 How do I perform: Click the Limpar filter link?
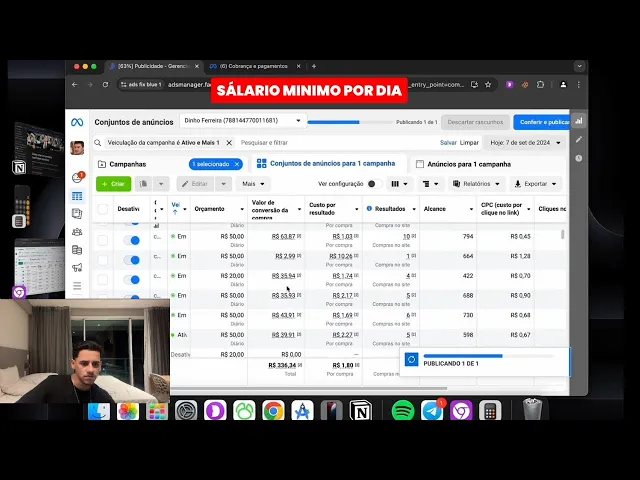469,143
